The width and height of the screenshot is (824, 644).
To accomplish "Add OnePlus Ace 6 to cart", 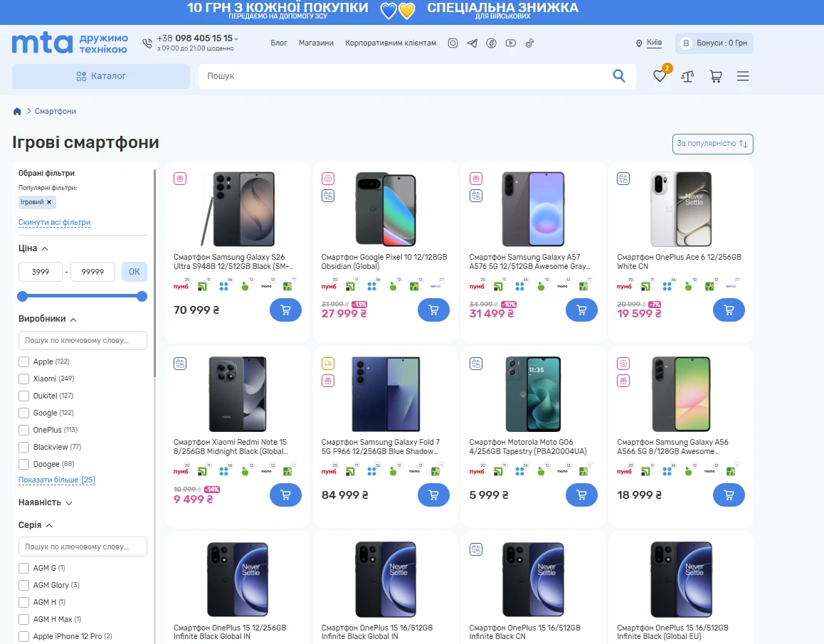I will click(729, 310).
